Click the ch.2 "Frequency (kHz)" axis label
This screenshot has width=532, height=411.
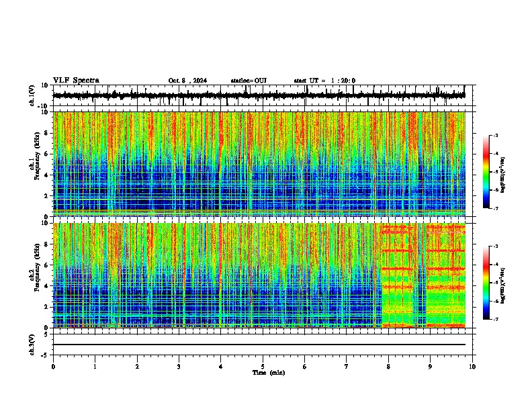37,267
